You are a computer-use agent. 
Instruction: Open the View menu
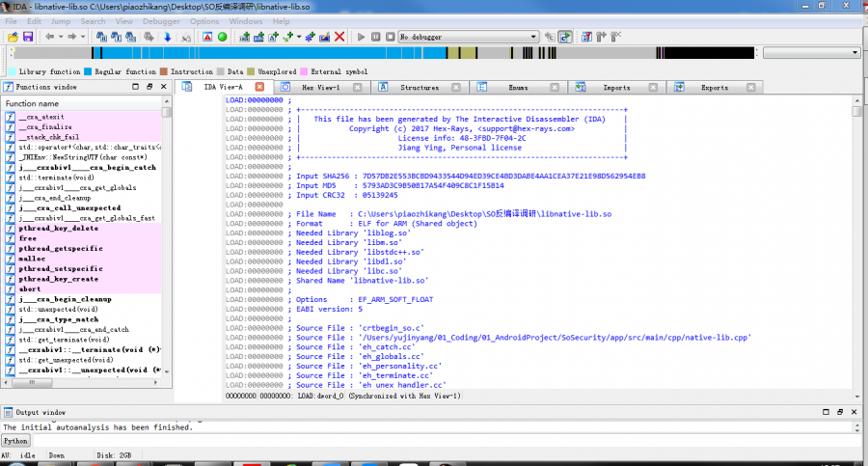point(123,21)
